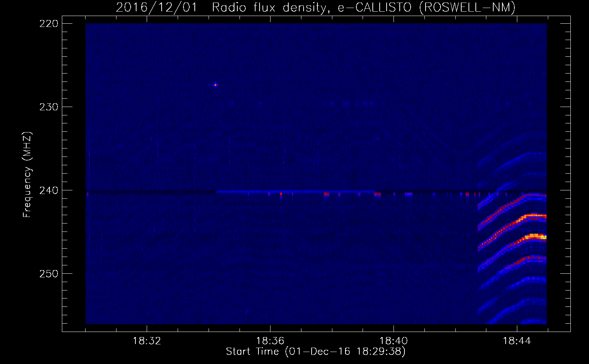Click the 18:40 time tick label
This screenshot has height=364, width=589.
(394, 341)
